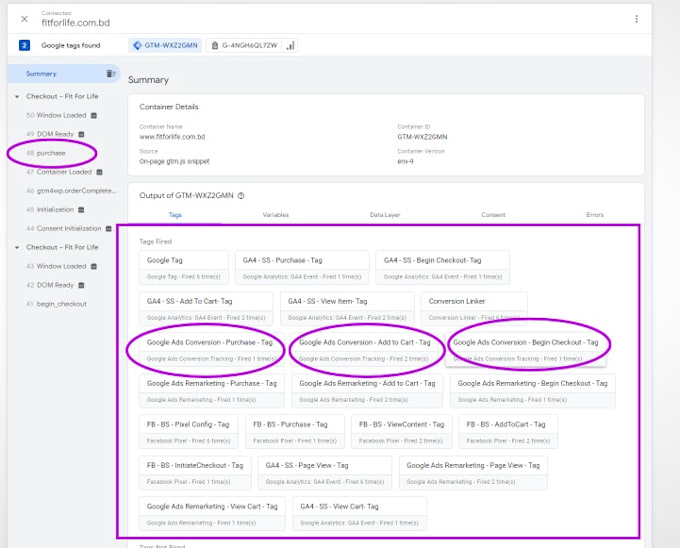This screenshot has width=680, height=548.
Task: Open the Google Tag card
Action: 184,267
